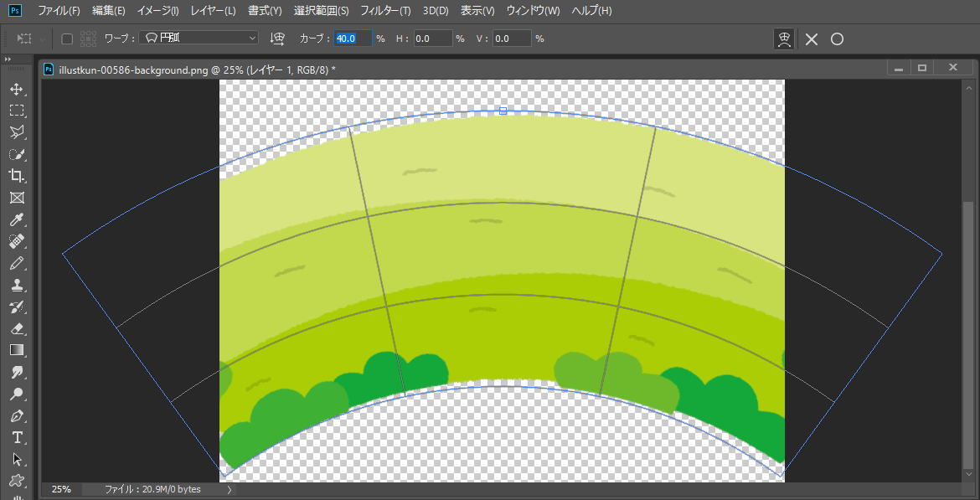Image resolution: width=980 pixels, height=500 pixels.
Task: Click the V distortion field
Action: pos(512,39)
